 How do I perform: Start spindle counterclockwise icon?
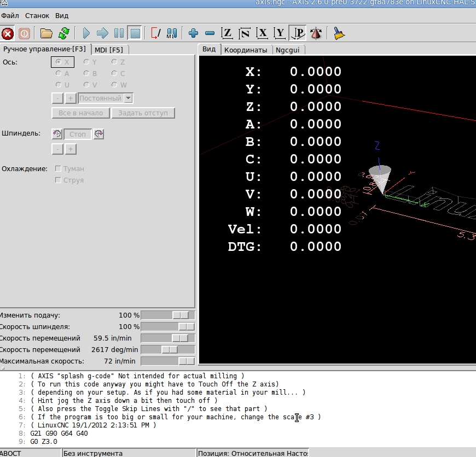[57, 134]
